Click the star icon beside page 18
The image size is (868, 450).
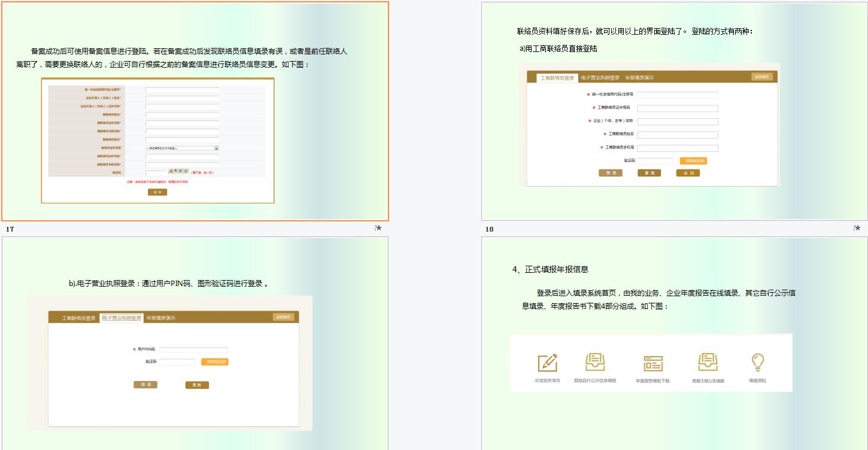pyautogui.click(x=857, y=227)
